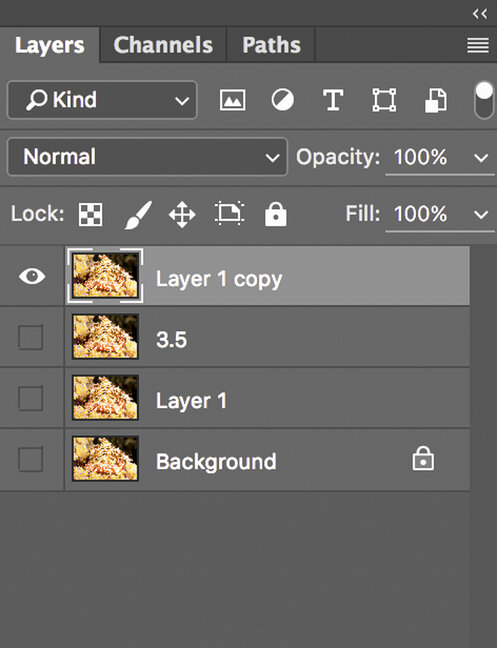Switch to the Paths tab
497x648 pixels.
point(271,45)
